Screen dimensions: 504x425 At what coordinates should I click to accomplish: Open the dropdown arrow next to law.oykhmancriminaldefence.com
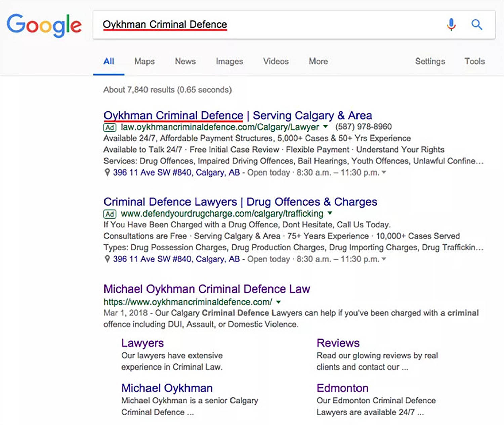pos(325,127)
